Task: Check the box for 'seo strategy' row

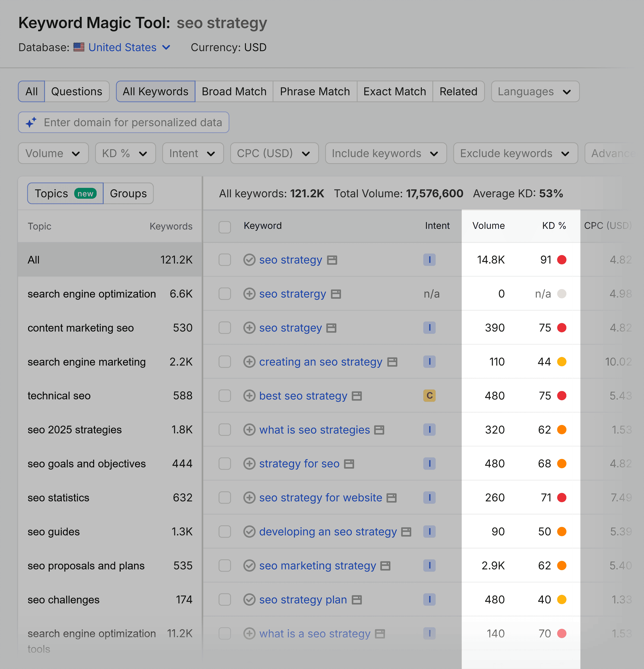Action: tap(225, 260)
